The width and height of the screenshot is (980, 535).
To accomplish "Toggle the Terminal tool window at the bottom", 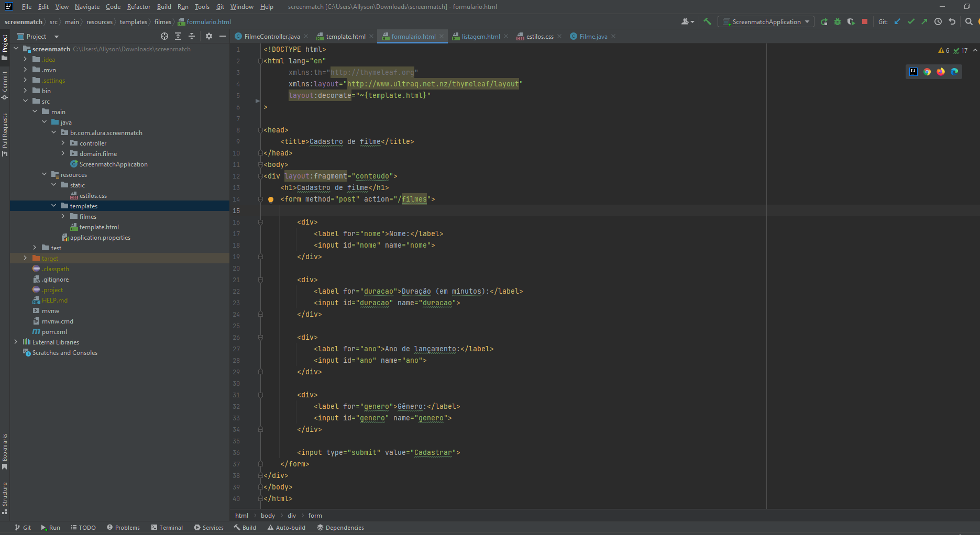I will click(167, 528).
